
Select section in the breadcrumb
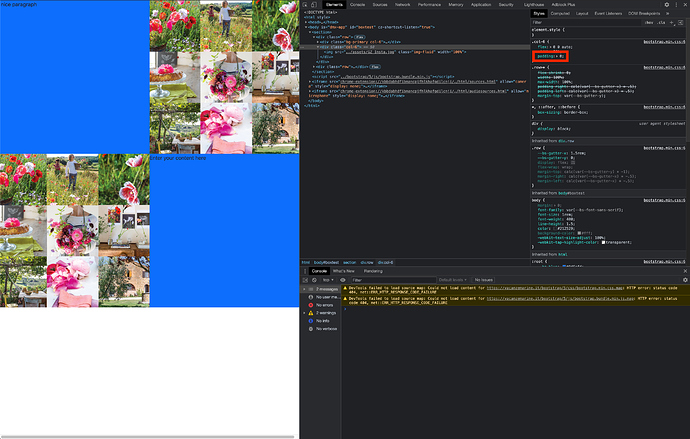pos(349,263)
